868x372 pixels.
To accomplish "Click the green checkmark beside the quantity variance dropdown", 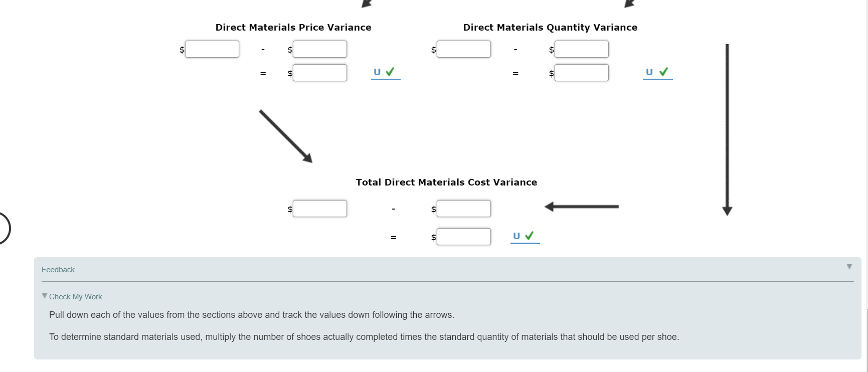I will tap(663, 72).
